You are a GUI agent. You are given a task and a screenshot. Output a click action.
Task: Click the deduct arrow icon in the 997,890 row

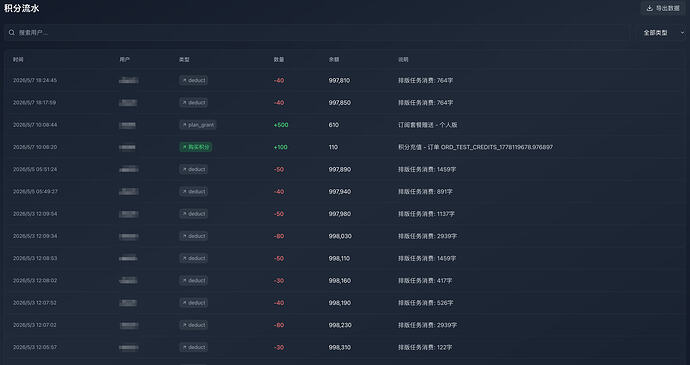click(184, 170)
